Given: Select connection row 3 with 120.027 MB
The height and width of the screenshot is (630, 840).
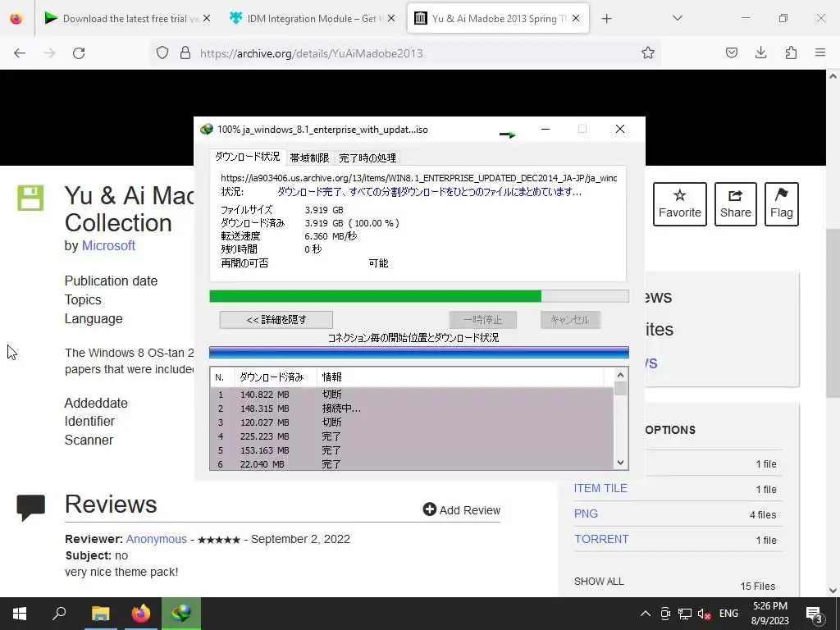Looking at the screenshot, I should (412, 422).
